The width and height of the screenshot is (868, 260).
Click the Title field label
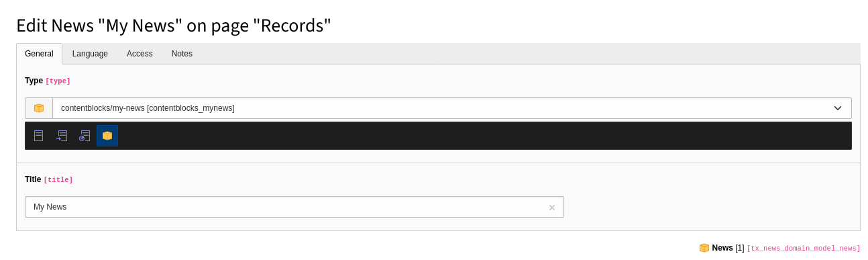tap(33, 179)
